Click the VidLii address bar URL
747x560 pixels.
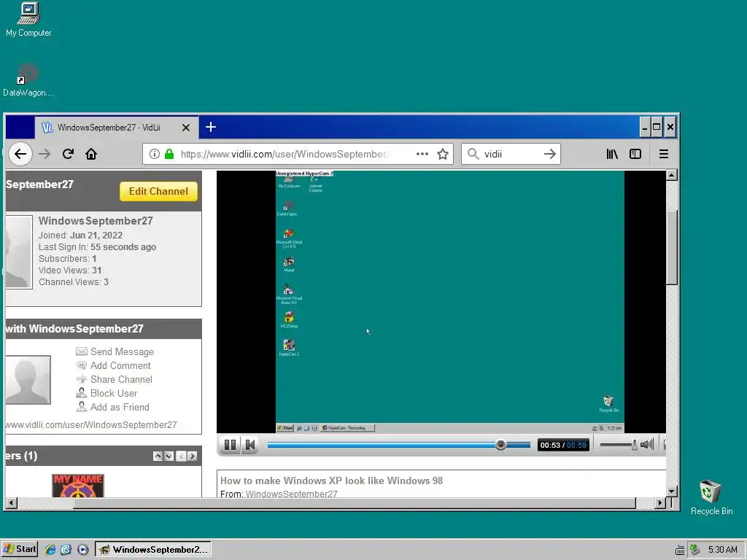point(283,154)
